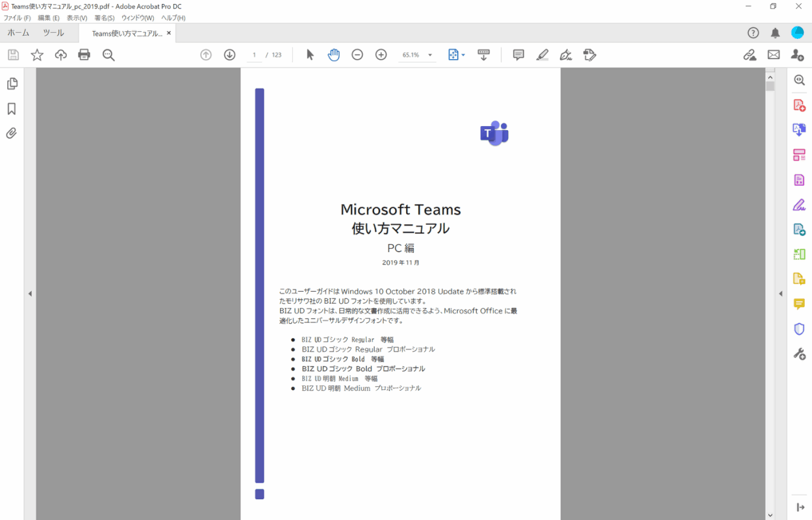The height and width of the screenshot is (520, 812).
Task: Click the Zoom out minus button
Action: [357, 55]
